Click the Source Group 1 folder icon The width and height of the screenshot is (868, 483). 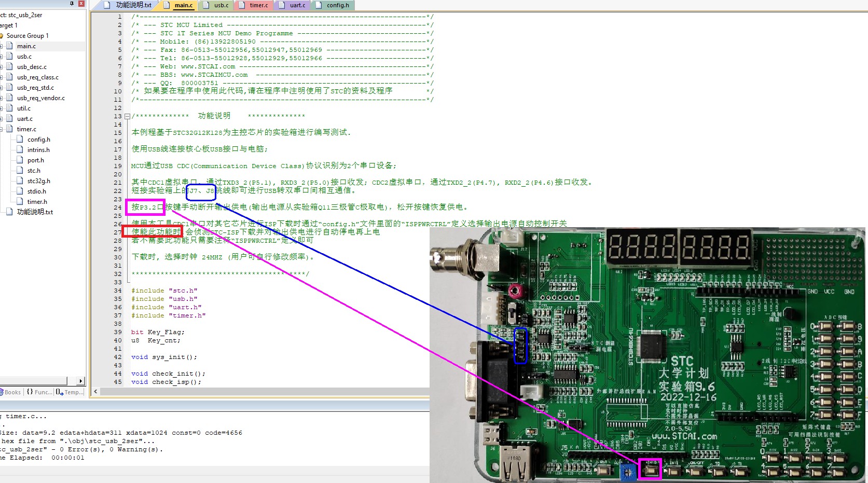(2, 36)
